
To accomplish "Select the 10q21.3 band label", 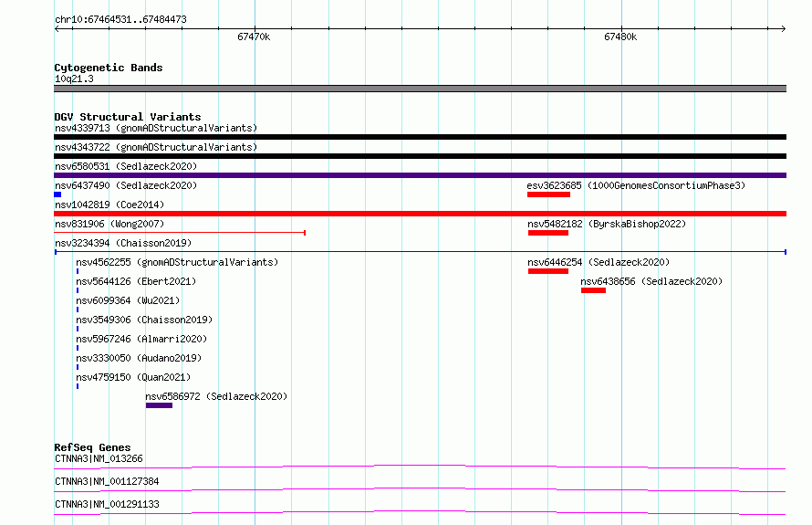I will coord(74,79).
